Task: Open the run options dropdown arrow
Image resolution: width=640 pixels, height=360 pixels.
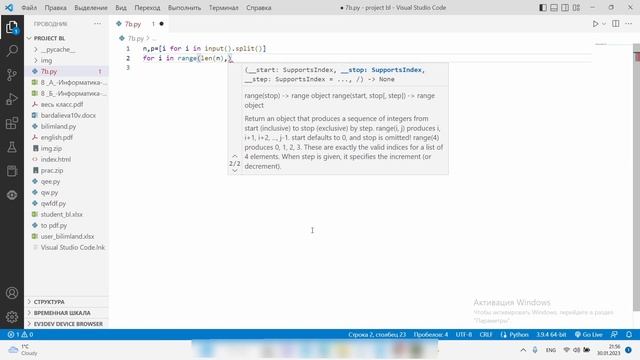Action: (604, 24)
